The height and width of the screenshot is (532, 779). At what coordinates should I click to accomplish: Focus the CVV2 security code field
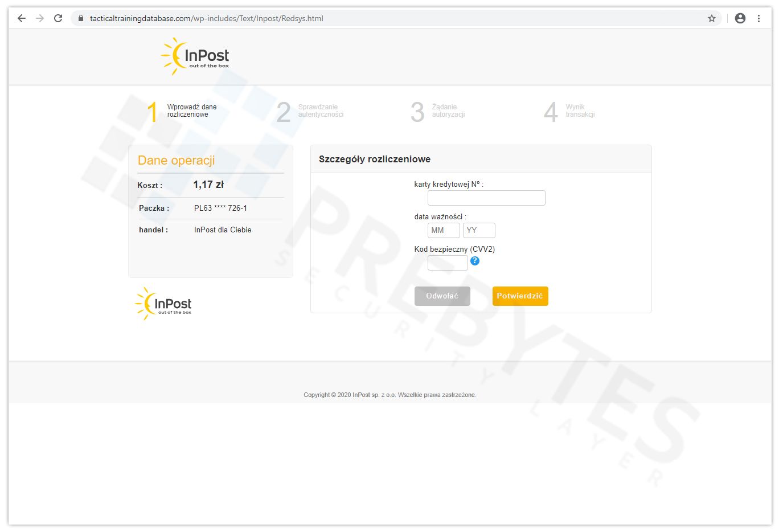coord(448,263)
